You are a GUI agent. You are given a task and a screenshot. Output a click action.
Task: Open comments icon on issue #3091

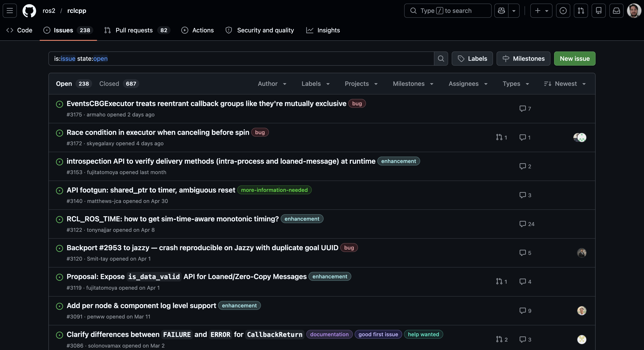click(x=525, y=311)
